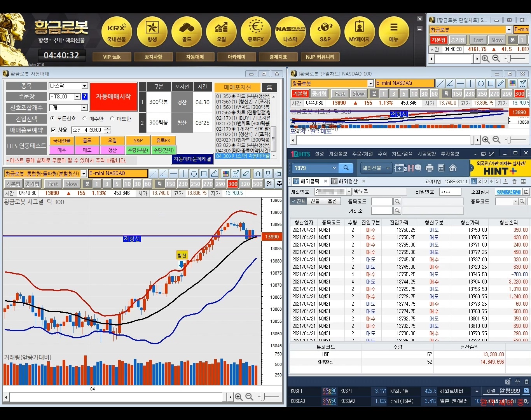Screen dimensions: 531x420
Task: Select the pencil tool in bottom-left chart
Action: (x=214, y=173)
